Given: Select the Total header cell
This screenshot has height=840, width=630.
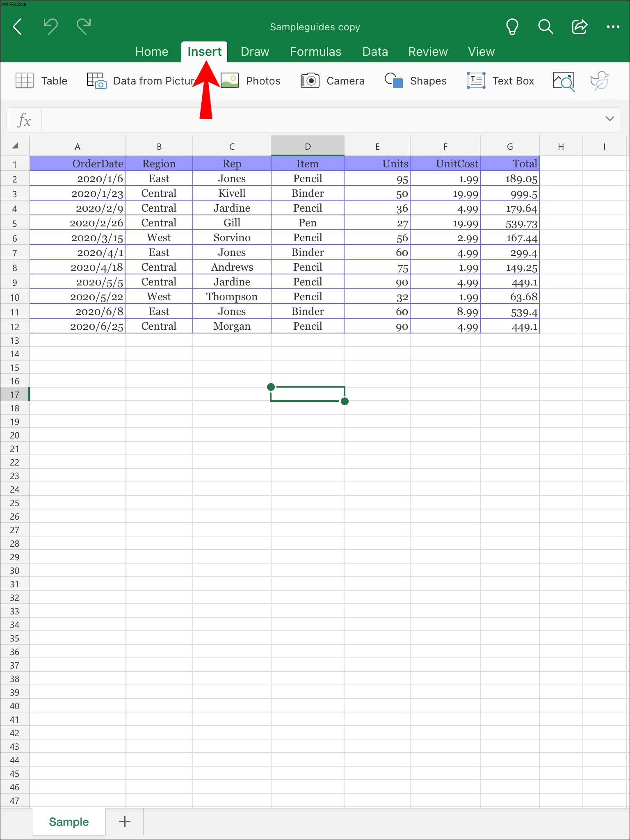Looking at the screenshot, I should pyautogui.click(x=510, y=164).
